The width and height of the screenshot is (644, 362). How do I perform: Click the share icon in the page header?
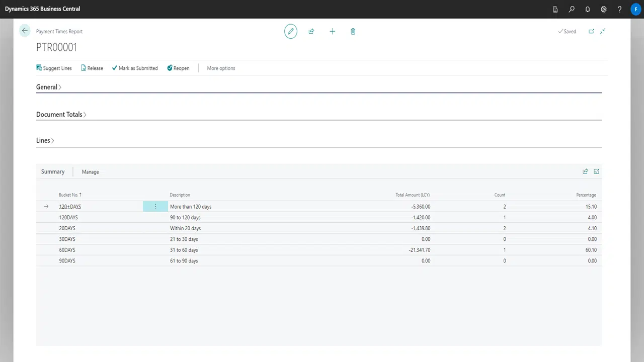pos(311,31)
